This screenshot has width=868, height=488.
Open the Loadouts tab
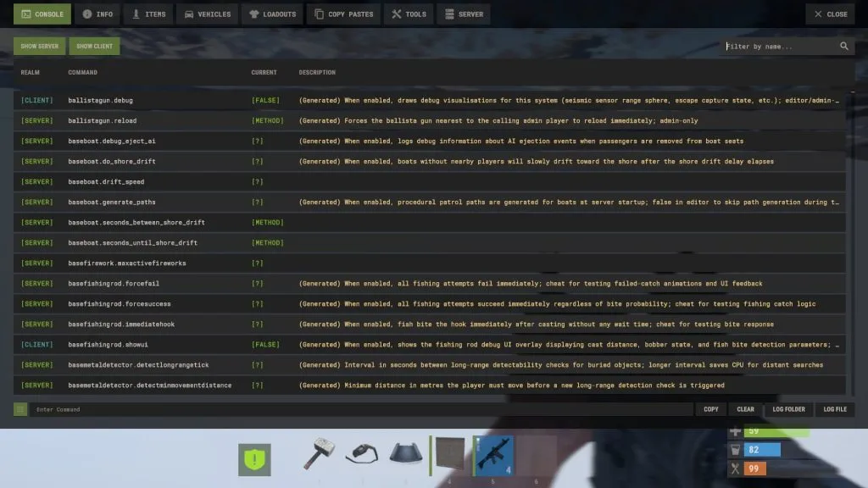pyautogui.click(x=272, y=14)
